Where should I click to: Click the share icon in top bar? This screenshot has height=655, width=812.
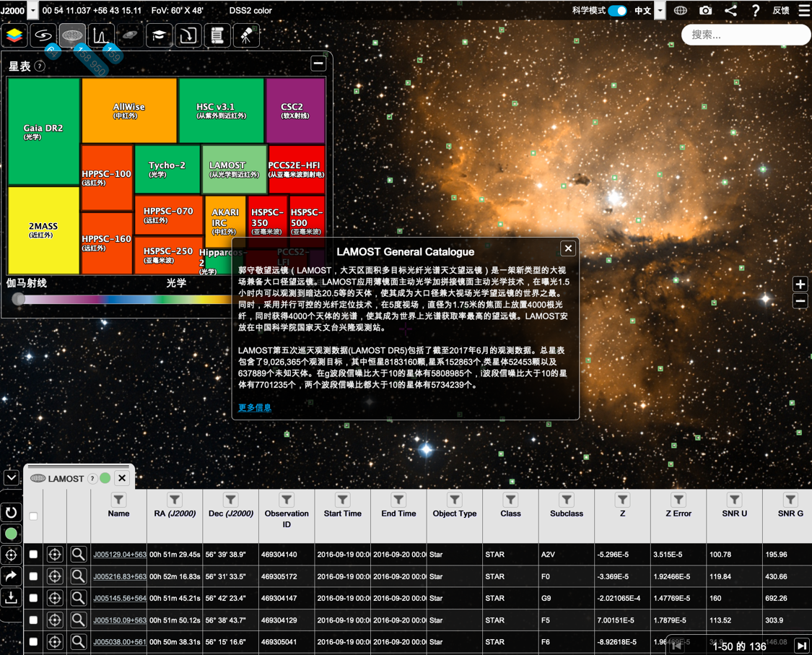tap(730, 11)
